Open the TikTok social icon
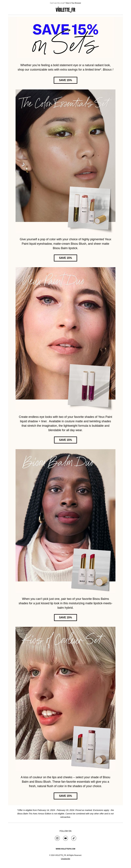The width and height of the screenshot is (131, 868). (x=74, y=838)
